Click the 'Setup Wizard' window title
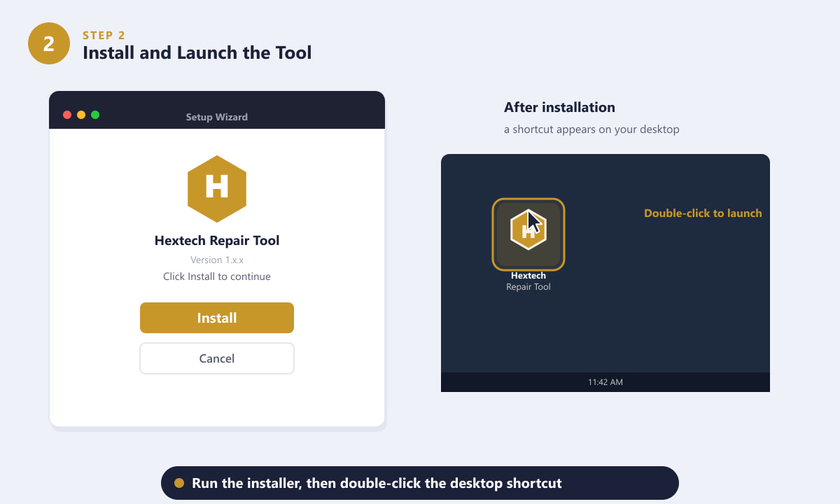The width and height of the screenshot is (840, 504). (x=217, y=117)
